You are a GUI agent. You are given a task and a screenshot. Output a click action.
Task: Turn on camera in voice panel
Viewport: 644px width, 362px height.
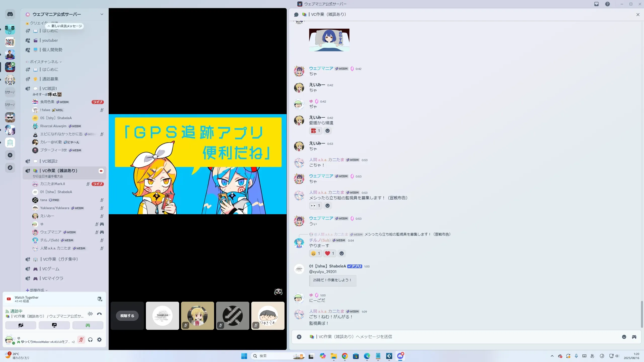click(21, 325)
